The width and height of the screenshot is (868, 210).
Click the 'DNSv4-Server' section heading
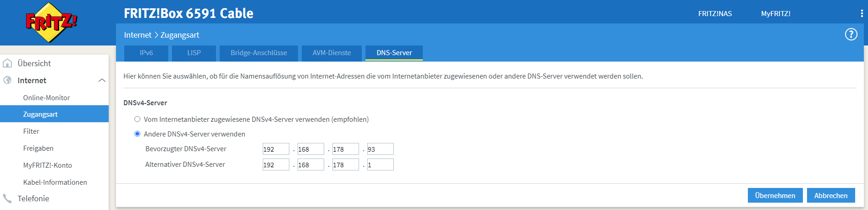tap(145, 103)
